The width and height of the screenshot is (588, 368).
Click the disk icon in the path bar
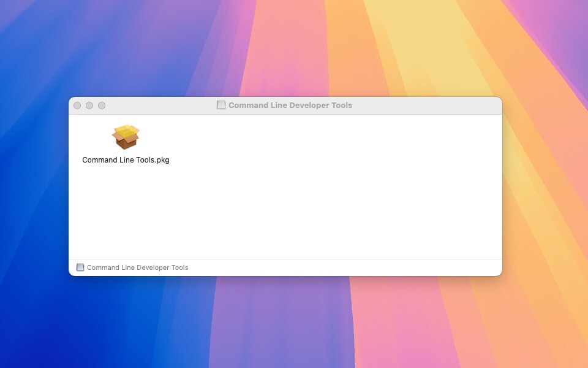pyautogui.click(x=80, y=267)
